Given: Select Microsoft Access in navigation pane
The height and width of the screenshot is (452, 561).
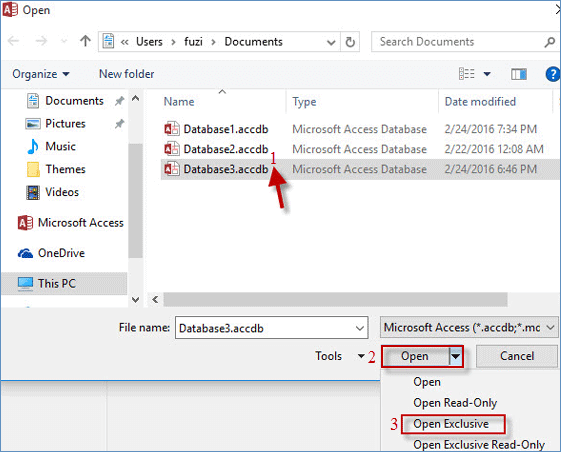Looking at the screenshot, I should click(x=81, y=223).
